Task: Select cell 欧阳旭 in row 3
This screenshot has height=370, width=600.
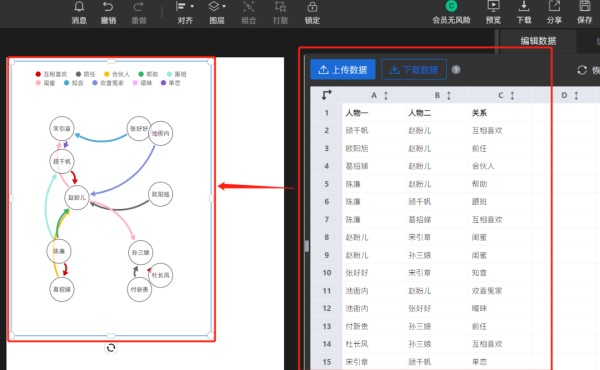Action: 373,148
